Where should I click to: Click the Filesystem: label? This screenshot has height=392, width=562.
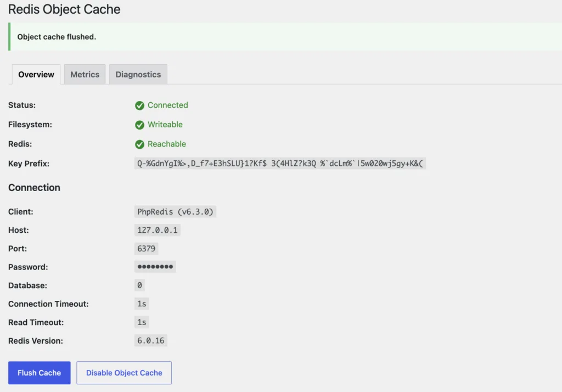[x=30, y=125]
